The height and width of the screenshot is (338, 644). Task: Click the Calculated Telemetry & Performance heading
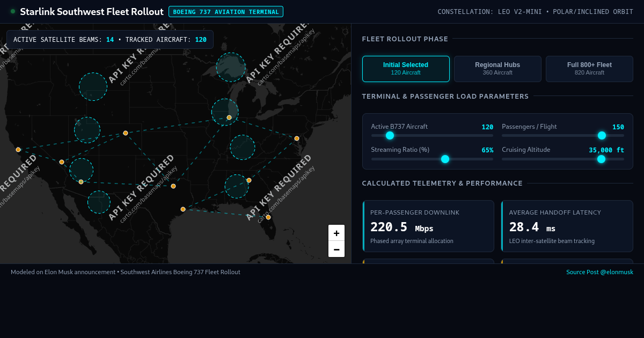click(x=442, y=183)
